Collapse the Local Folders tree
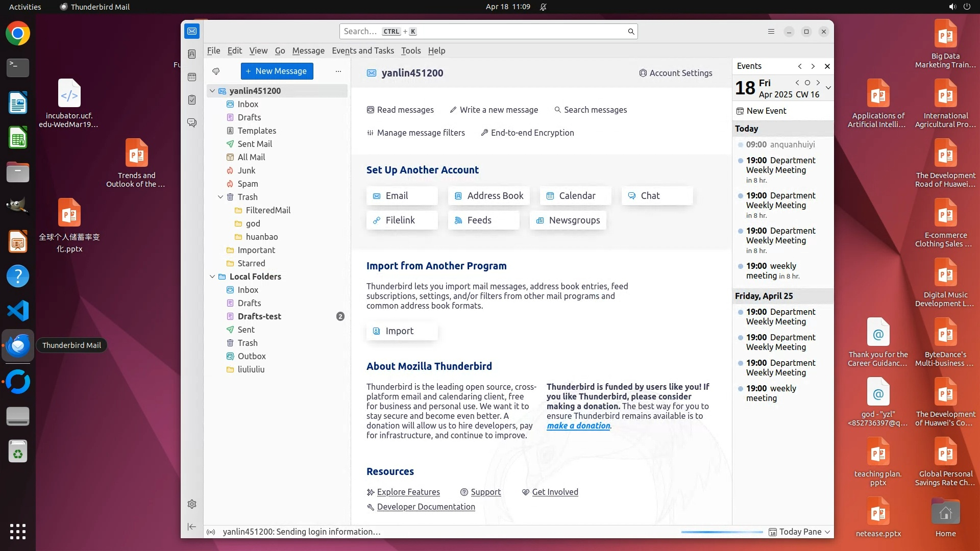The height and width of the screenshot is (551, 980). pyautogui.click(x=212, y=277)
